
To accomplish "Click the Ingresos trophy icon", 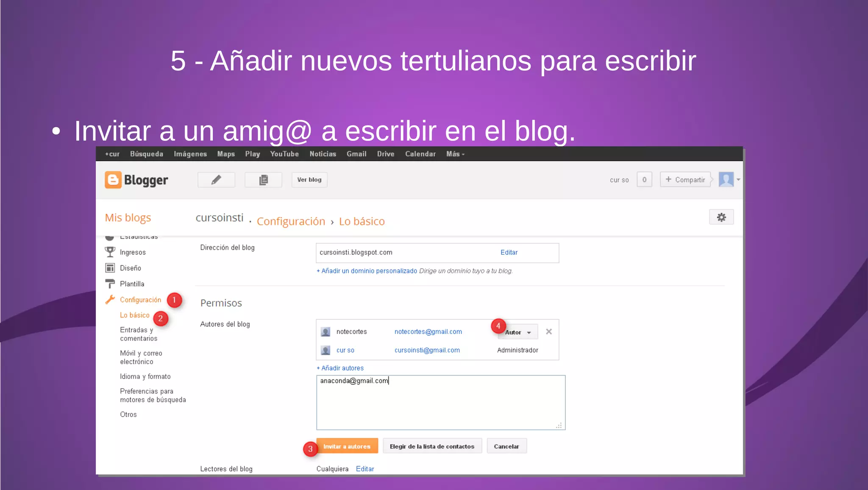I will (110, 252).
